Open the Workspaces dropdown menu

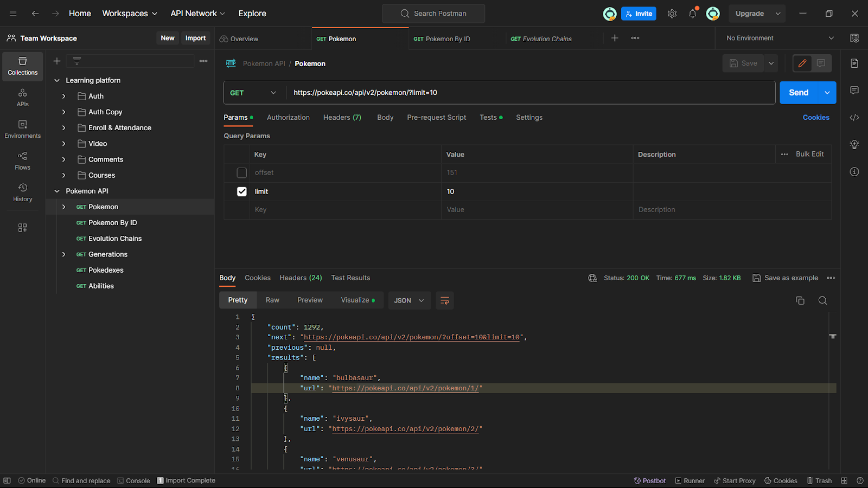pyautogui.click(x=130, y=14)
